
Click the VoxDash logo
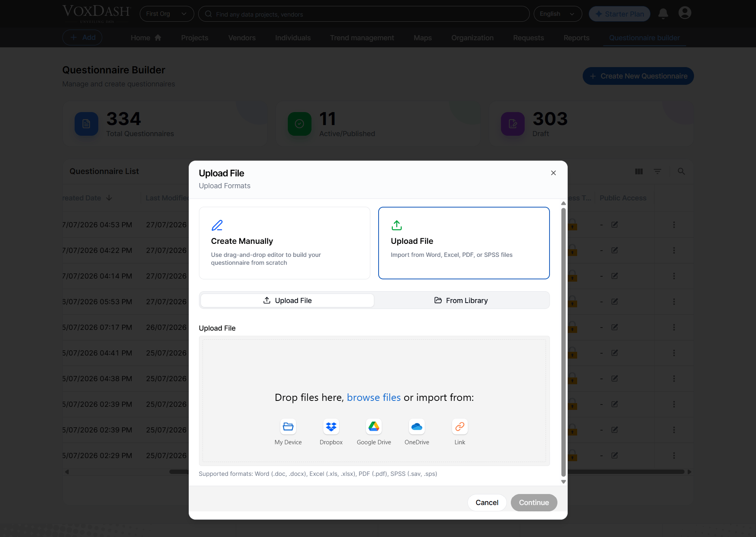pos(96,14)
